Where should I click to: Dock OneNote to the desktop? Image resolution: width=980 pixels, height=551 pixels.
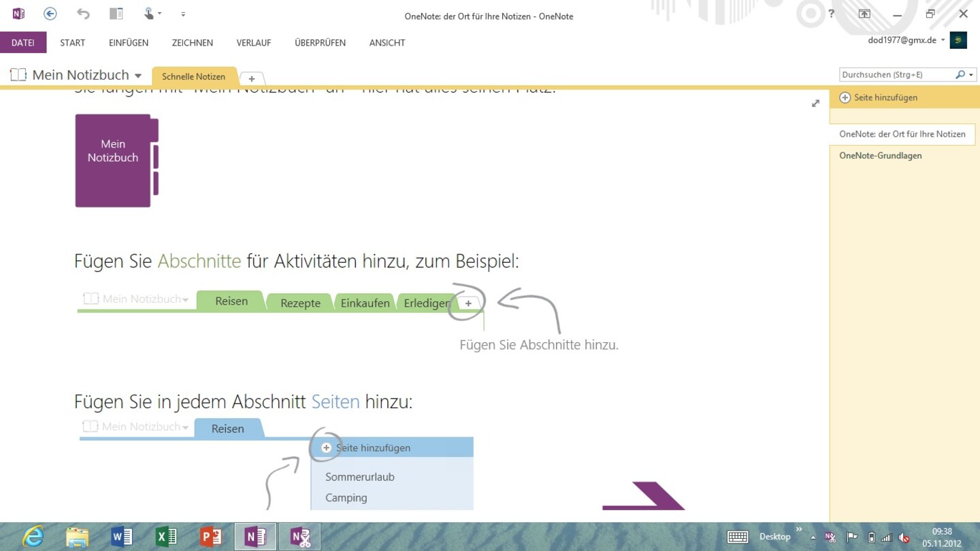click(116, 14)
